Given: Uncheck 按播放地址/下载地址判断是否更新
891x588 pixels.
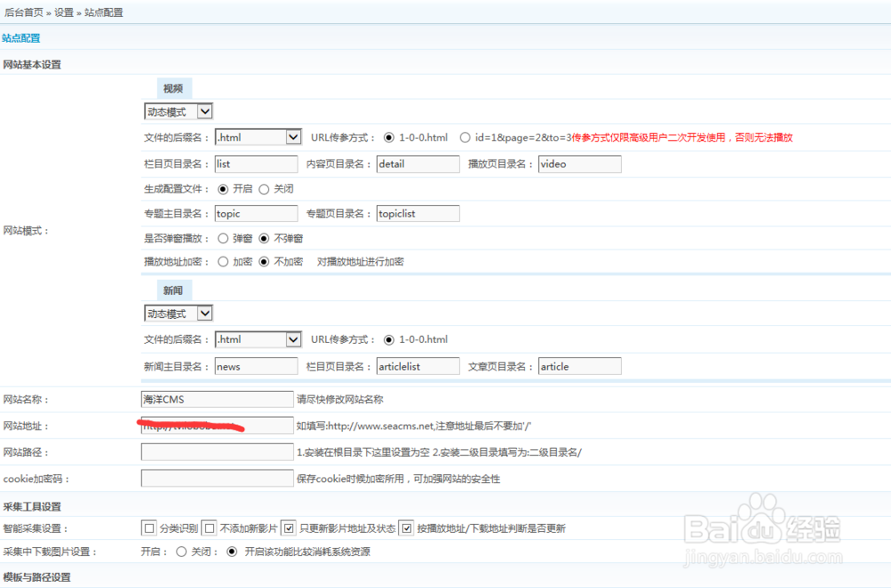Looking at the screenshot, I should coord(406,527).
